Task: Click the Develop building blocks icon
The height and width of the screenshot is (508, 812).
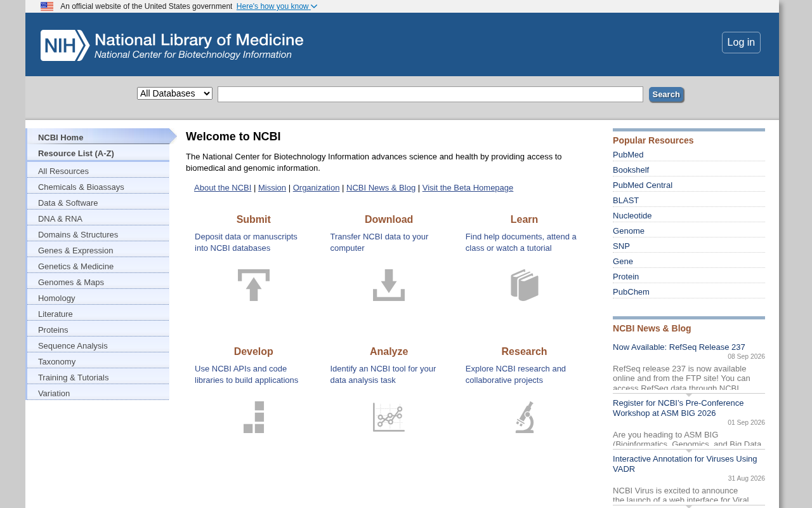Action: coord(254,417)
